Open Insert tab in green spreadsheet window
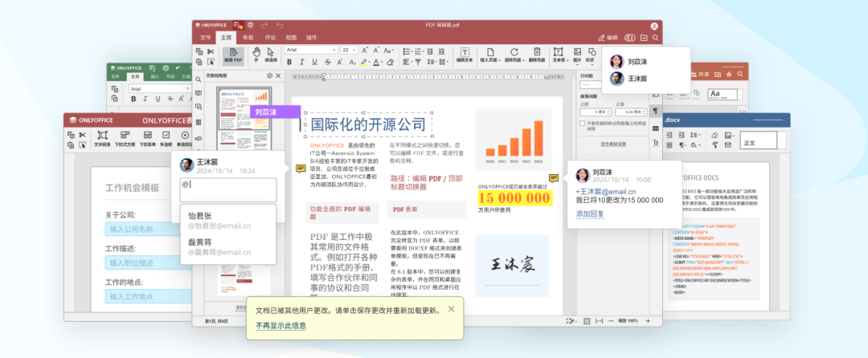 pyautogui.click(x=155, y=77)
